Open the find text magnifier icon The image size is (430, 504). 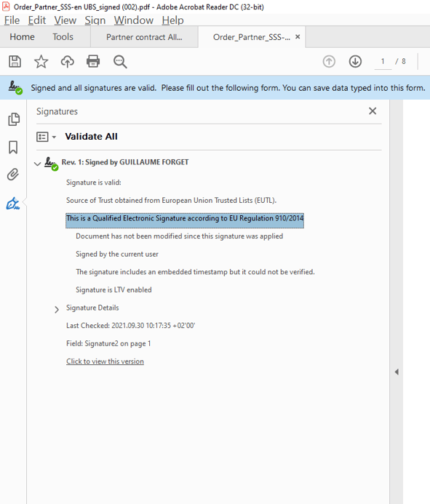tap(120, 62)
